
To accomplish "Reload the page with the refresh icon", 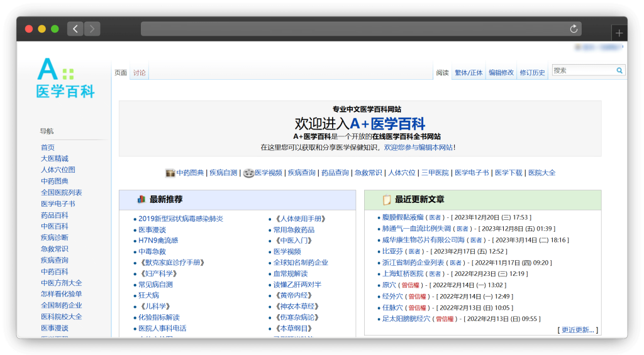I will coord(574,29).
